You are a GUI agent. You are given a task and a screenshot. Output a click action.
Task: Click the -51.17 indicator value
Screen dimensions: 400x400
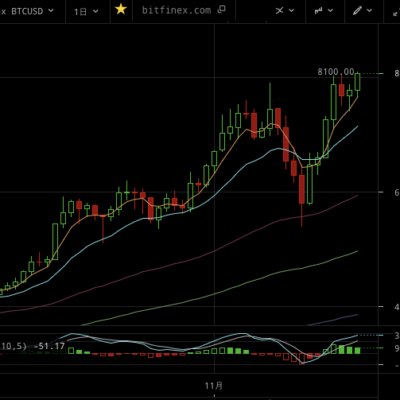coord(49,346)
